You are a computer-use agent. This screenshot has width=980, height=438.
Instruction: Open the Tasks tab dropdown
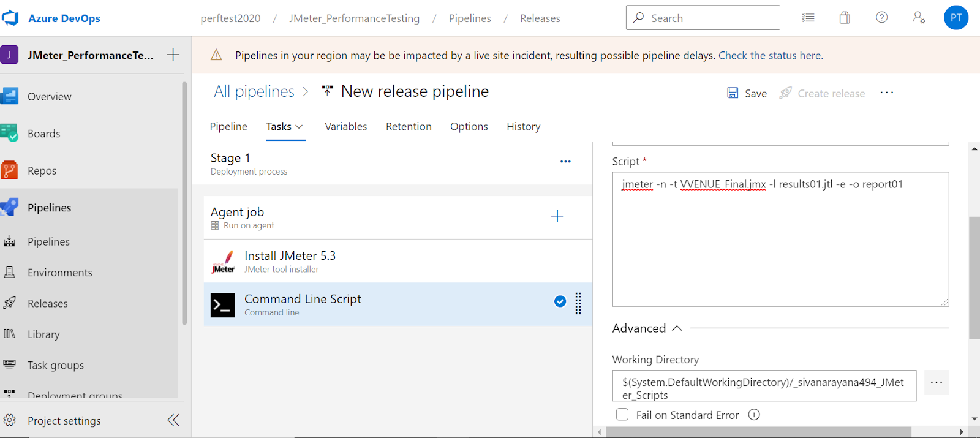285,126
